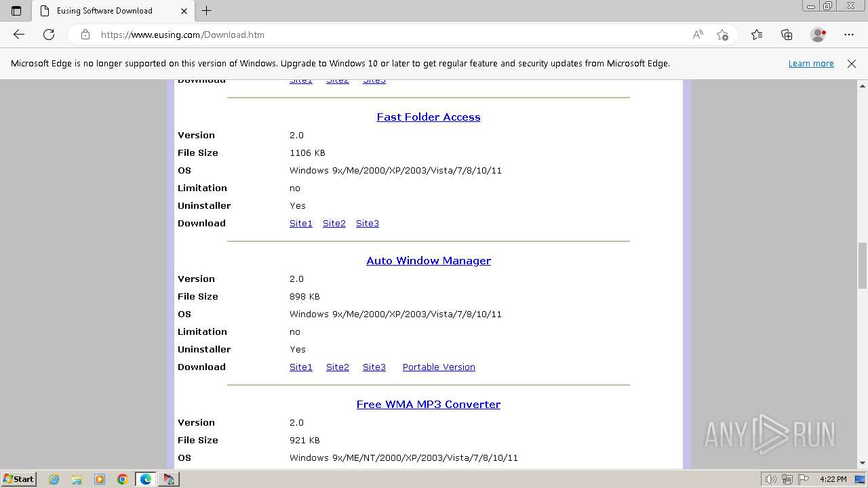Image resolution: width=868 pixels, height=488 pixels.
Task: Download Auto Window Manager from Site1
Action: [301, 367]
